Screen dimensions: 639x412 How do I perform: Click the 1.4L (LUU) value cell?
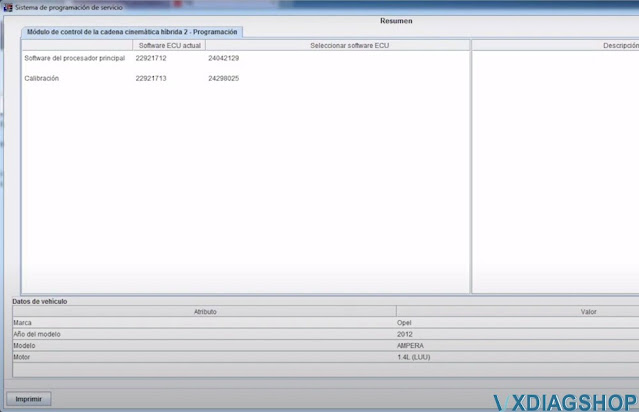click(518, 357)
